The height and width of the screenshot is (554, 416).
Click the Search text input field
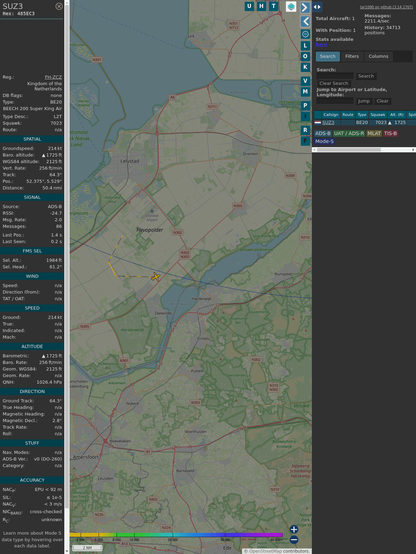click(x=335, y=76)
